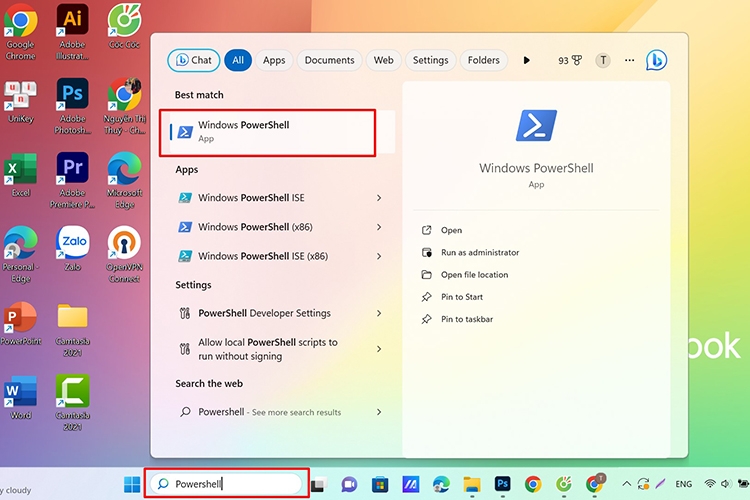Expand Windows PowerShell ISE result chevron
Viewport: 750px width, 500px height.
pyautogui.click(x=379, y=198)
